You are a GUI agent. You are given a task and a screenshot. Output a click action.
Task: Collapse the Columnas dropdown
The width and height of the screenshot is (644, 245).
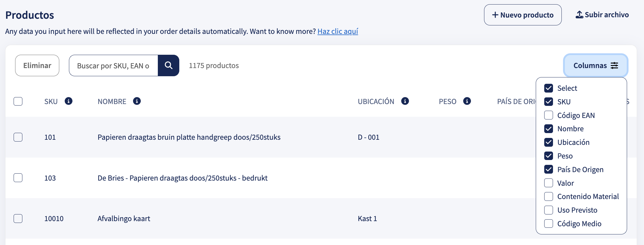click(596, 65)
